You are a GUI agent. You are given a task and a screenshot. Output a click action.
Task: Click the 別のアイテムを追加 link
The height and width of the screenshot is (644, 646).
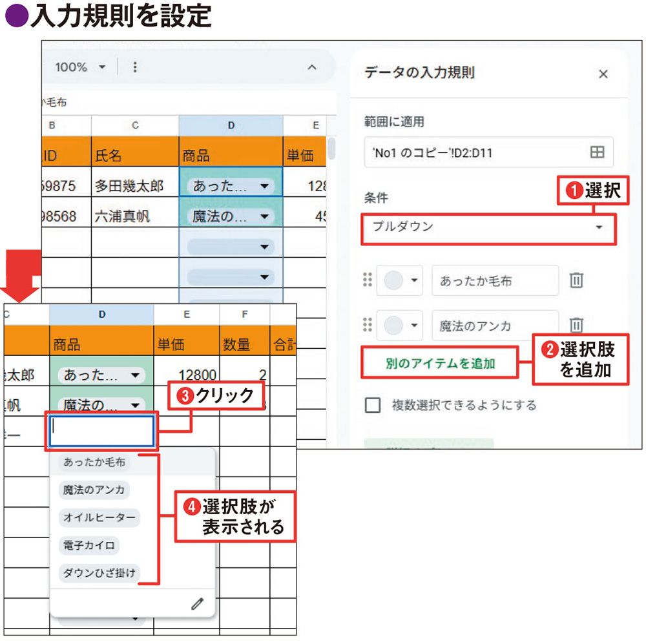click(439, 363)
